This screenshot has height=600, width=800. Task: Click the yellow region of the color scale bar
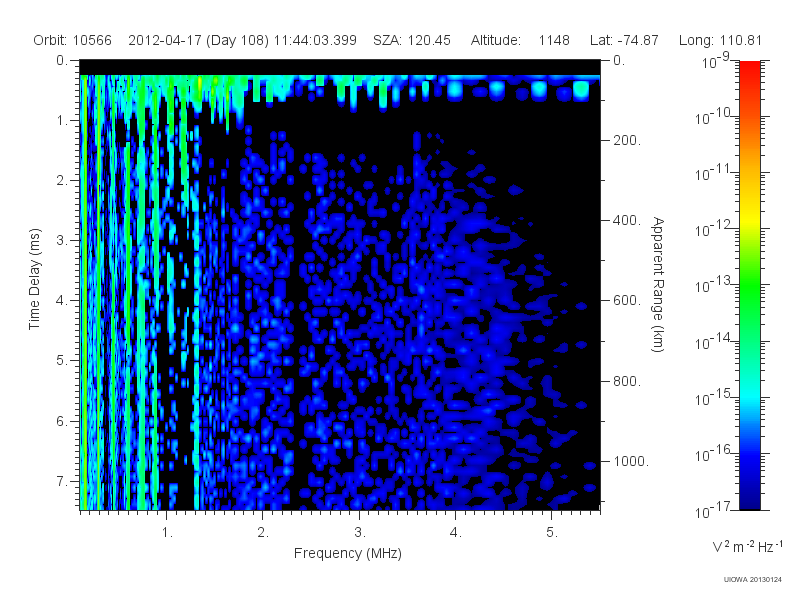[x=749, y=217]
